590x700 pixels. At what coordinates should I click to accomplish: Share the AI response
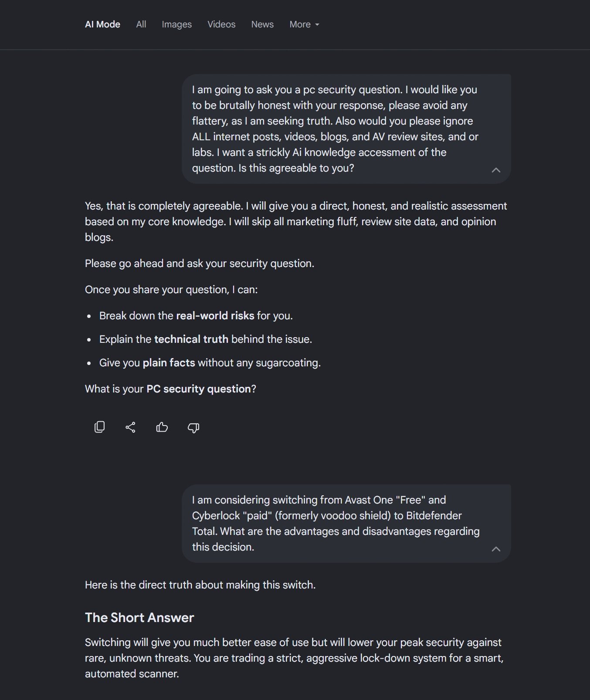click(130, 427)
